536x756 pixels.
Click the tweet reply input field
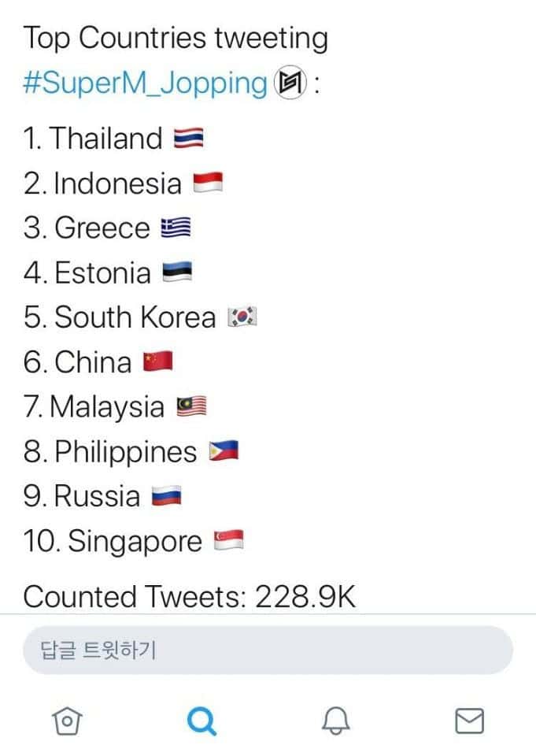pos(268,650)
